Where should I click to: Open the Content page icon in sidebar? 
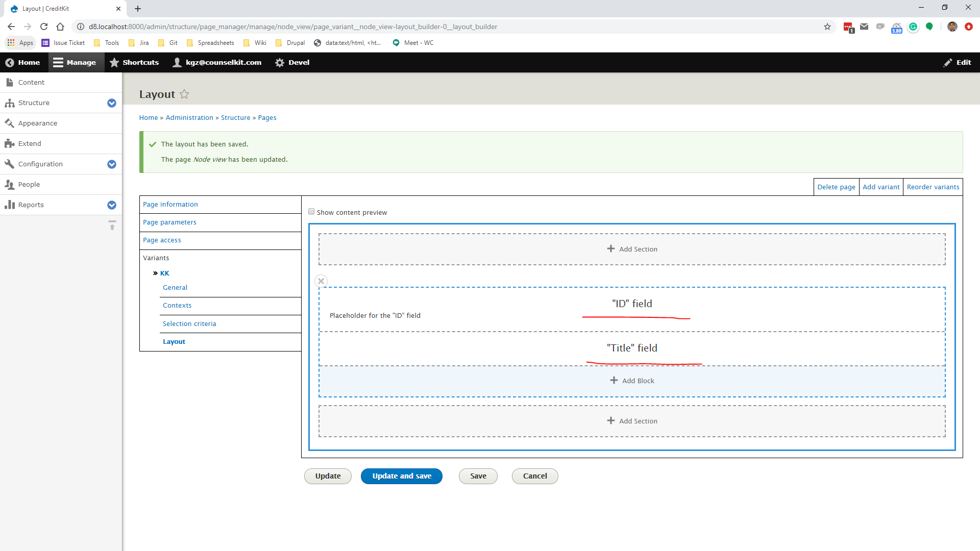pos(9,82)
